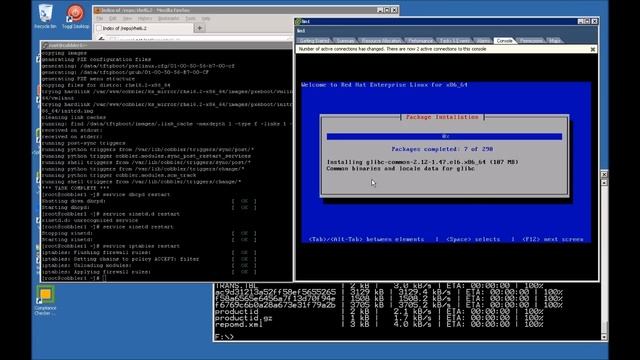
Task: Switch to the Permissions tab
Action: tap(531, 41)
